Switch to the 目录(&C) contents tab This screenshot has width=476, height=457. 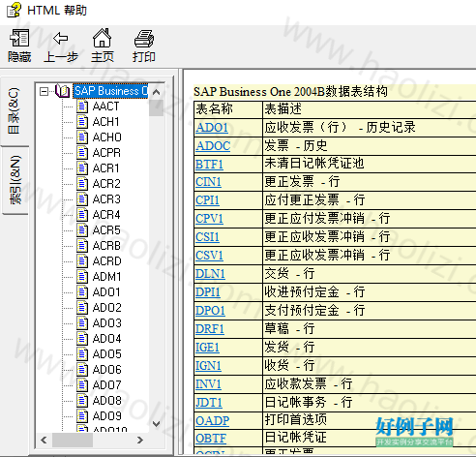tap(15, 111)
